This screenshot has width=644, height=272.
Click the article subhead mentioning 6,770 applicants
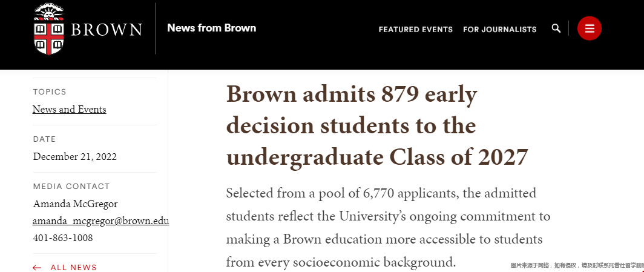tap(388, 227)
